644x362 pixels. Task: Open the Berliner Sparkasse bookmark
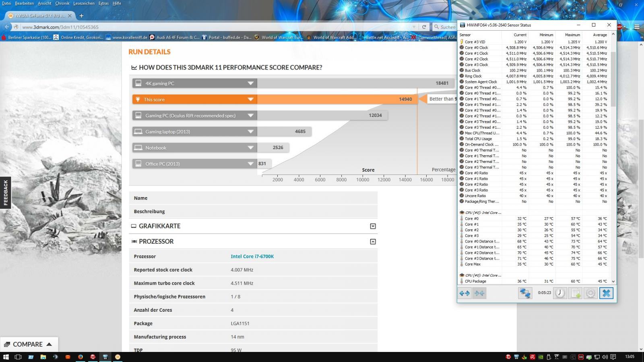tap(26, 37)
